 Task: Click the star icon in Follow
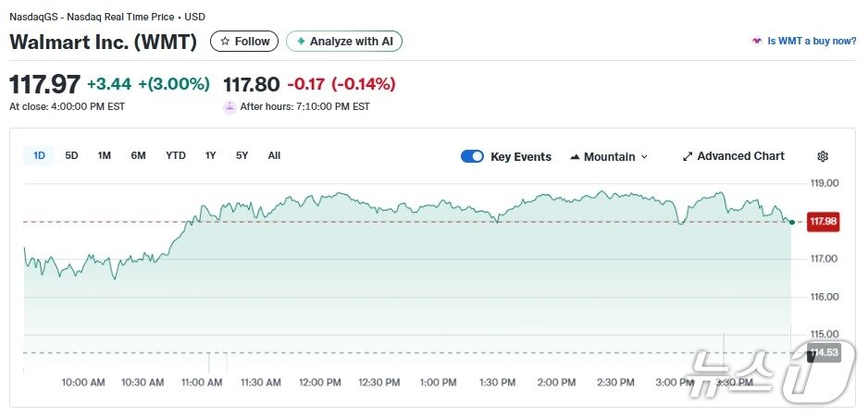tap(225, 42)
